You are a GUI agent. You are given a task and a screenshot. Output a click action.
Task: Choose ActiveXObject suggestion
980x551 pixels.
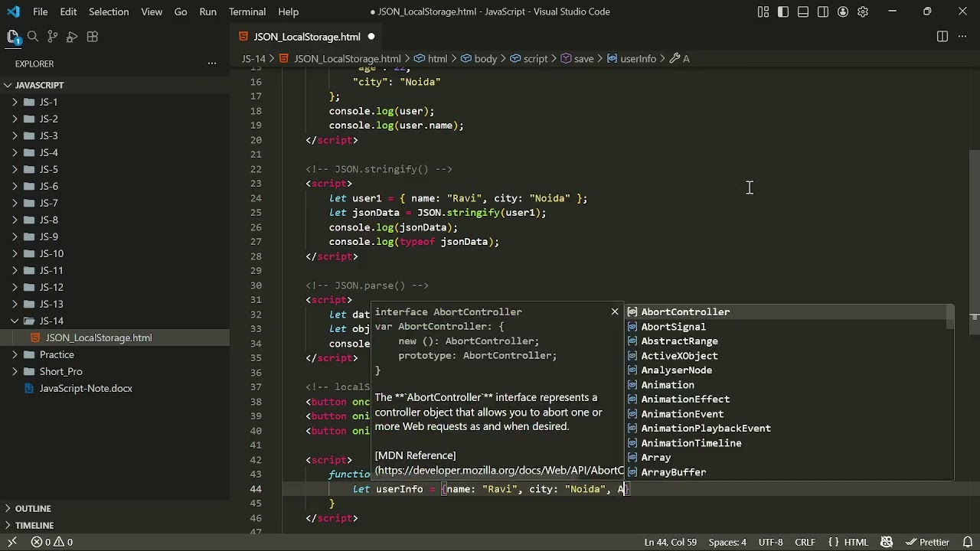click(x=786, y=355)
